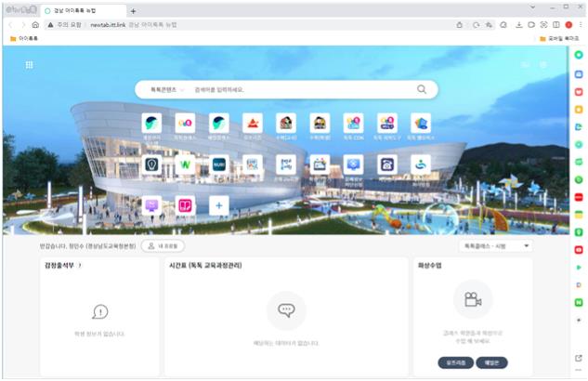Viewport: 588px width, 381px height.
Task: Toggle the split view sidebar icon
Action: coord(556,25)
